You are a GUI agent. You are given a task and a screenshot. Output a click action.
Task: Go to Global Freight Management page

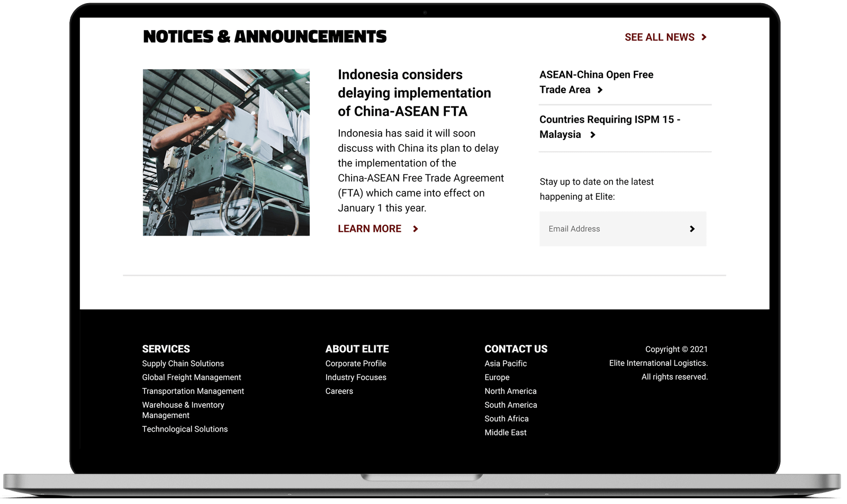coord(192,378)
